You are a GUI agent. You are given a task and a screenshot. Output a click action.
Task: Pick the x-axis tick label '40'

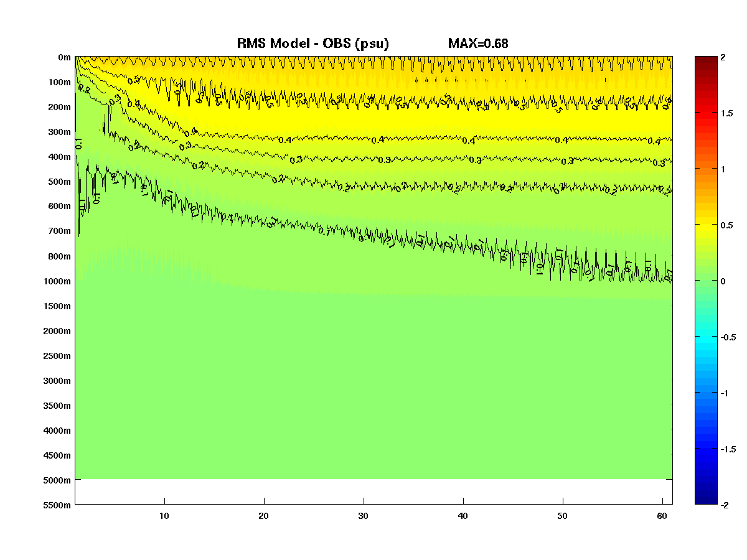point(463,516)
